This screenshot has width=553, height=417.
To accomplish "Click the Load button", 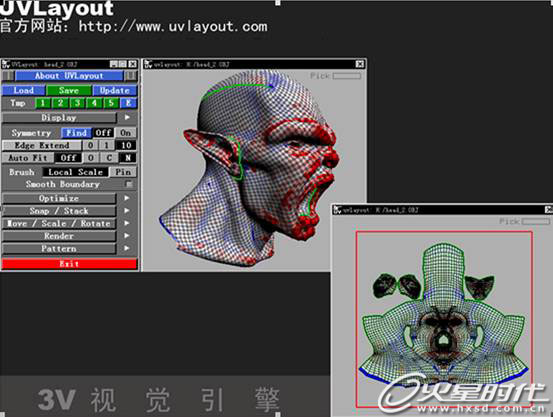I will coord(24,90).
